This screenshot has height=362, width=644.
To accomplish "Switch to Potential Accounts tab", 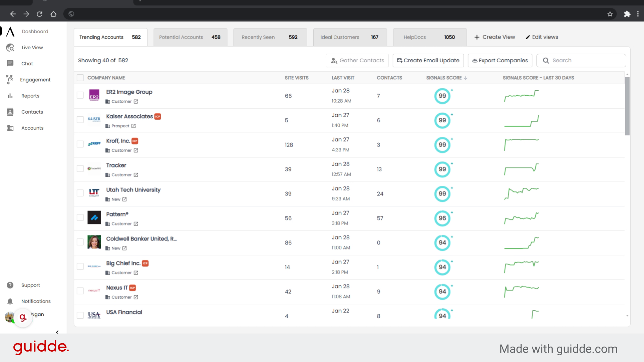I will [x=190, y=37].
